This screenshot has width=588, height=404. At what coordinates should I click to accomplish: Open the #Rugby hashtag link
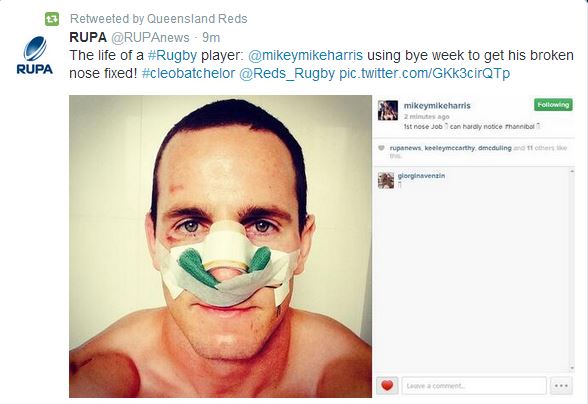(x=172, y=56)
